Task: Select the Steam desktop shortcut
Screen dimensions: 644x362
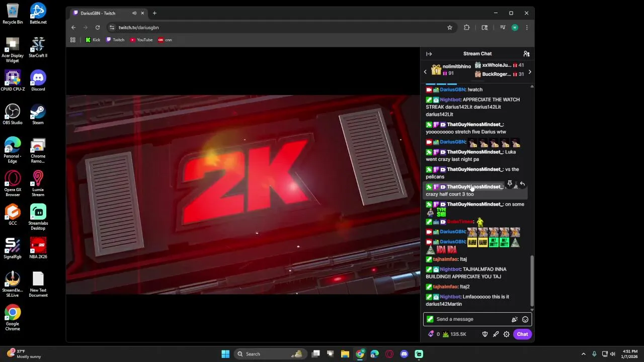Action: pyautogui.click(x=38, y=114)
